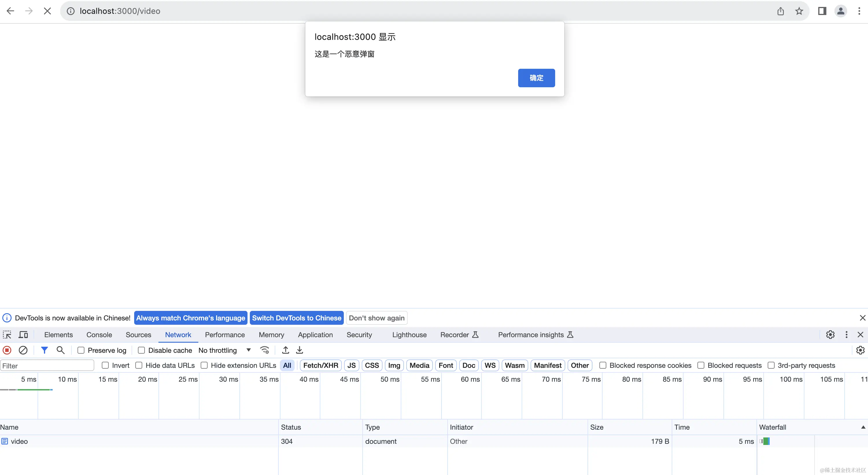Open the Application tab
The width and height of the screenshot is (868, 475).
tap(315, 335)
